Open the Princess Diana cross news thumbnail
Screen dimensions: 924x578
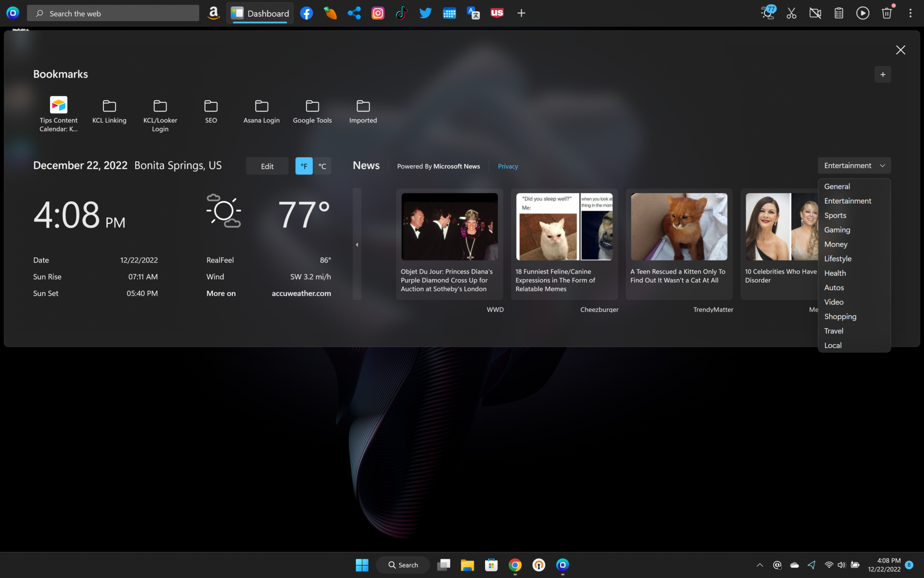coord(449,227)
